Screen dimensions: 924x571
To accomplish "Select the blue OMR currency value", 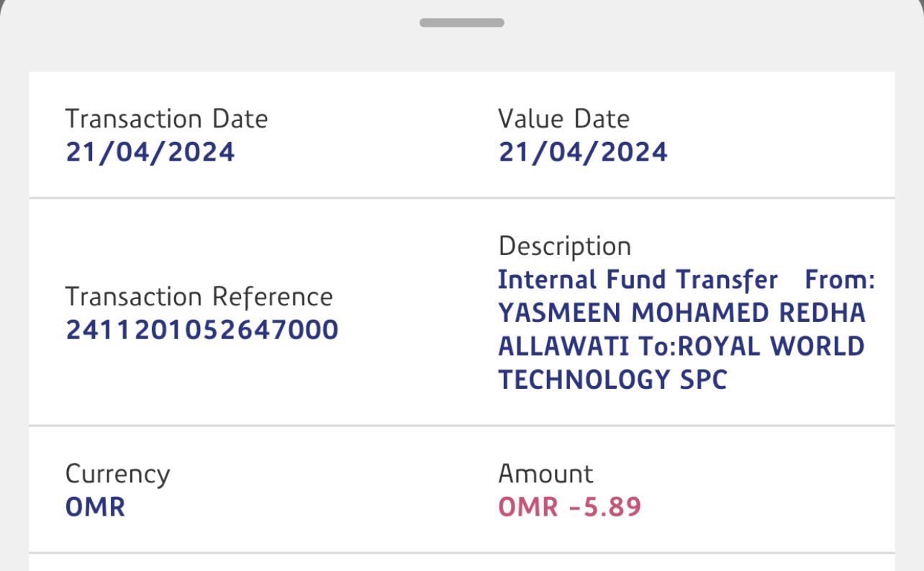I will point(95,507).
